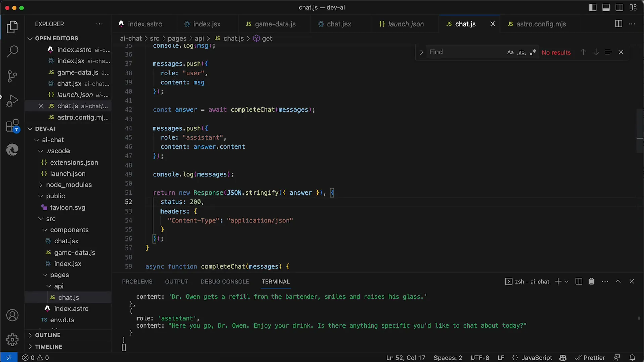The width and height of the screenshot is (644, 362).
Task: Open terminal panel more actions ellipsis
Action: pyautogui.click(x=605, y=282)
